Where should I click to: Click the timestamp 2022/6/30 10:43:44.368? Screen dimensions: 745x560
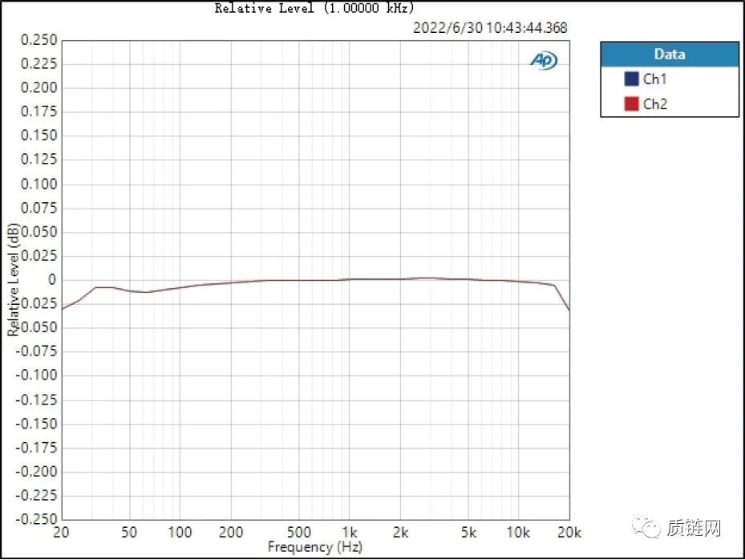(x=490, y=27)
